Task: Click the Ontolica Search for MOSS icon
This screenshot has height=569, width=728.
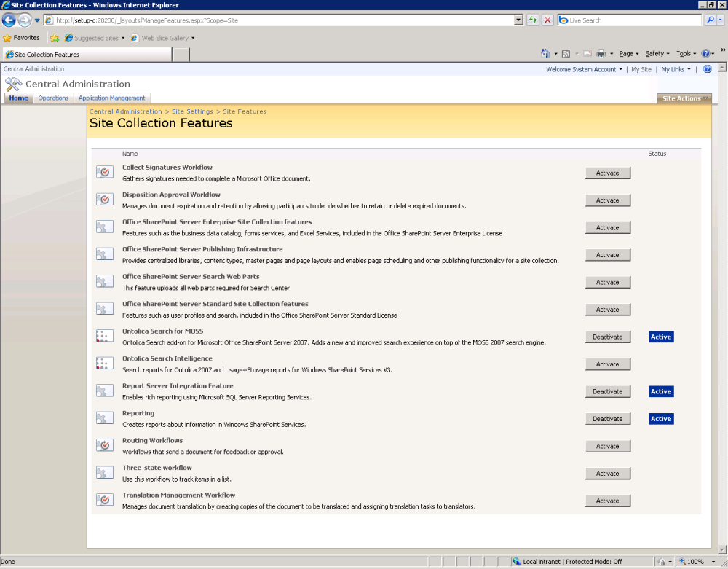Action: click(105, 337)
